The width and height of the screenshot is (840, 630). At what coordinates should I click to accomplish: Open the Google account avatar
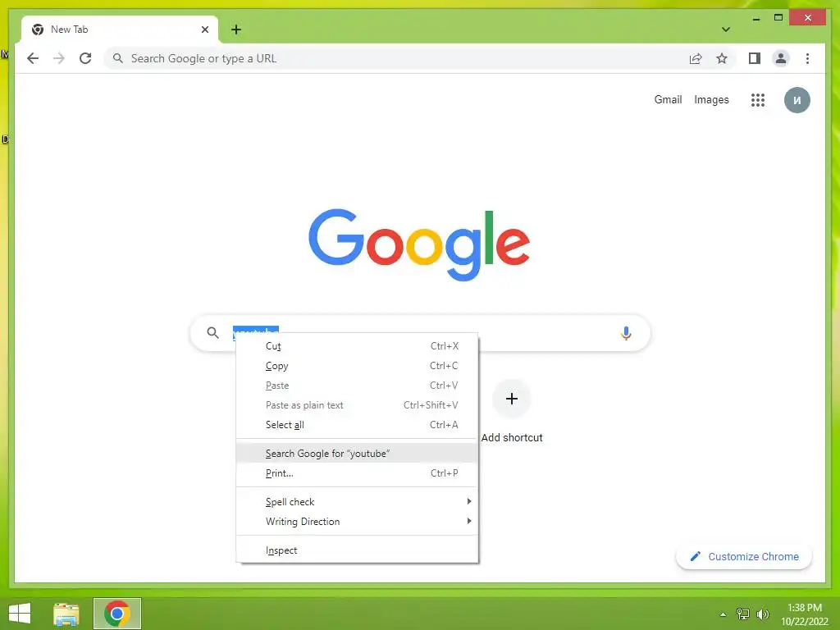click(797, 100)
